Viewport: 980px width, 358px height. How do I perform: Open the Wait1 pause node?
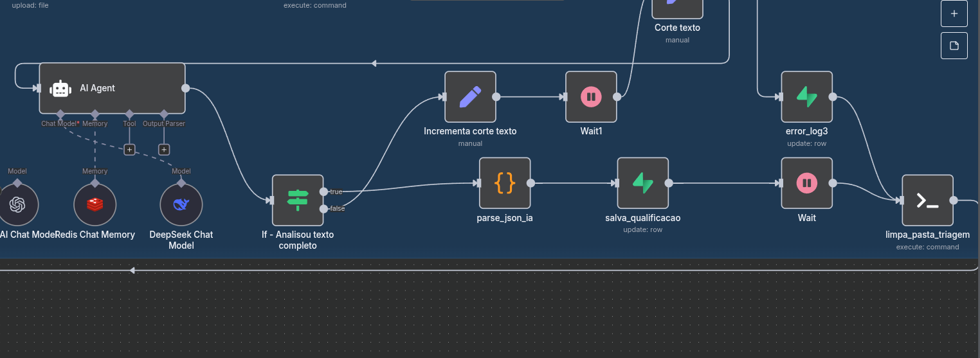pyautogui.click(x=590, y=97)
